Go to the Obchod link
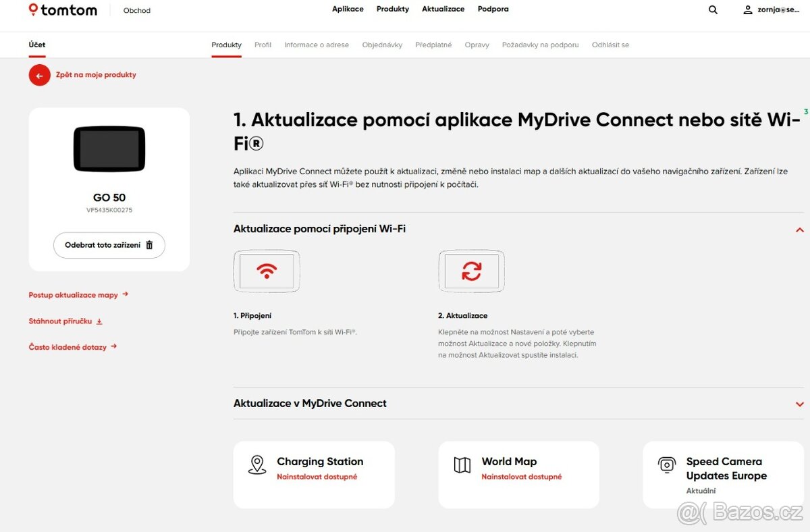Screen dimensions: 810x532 (x=137, y=11)
